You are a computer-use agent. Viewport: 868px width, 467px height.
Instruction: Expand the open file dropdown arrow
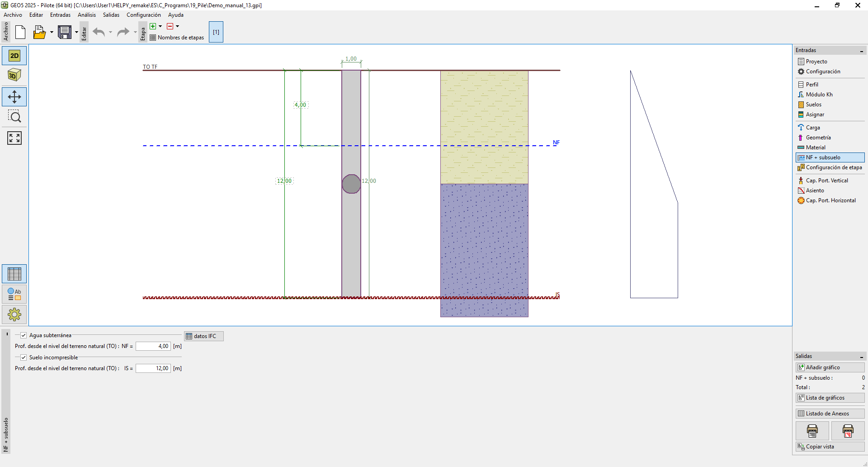(52, 32)
